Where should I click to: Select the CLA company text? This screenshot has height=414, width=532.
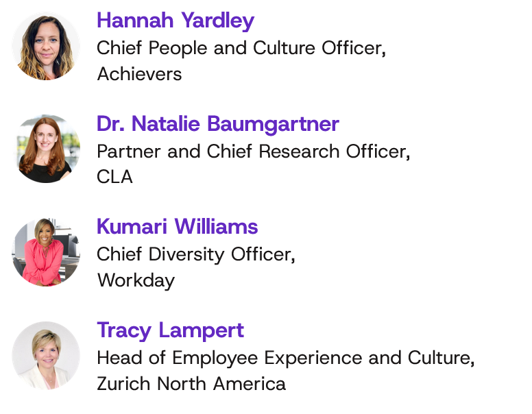point(114,177)
